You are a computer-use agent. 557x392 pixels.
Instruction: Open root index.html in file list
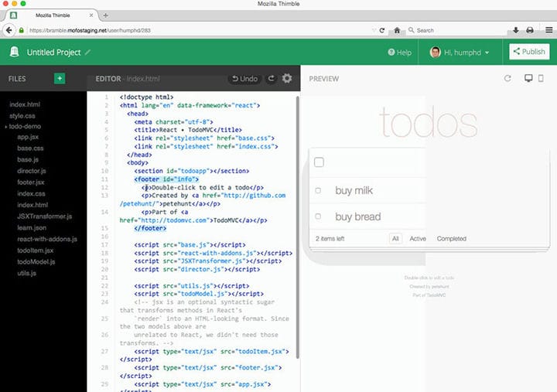pyautogui.click(x=25, y=104)
